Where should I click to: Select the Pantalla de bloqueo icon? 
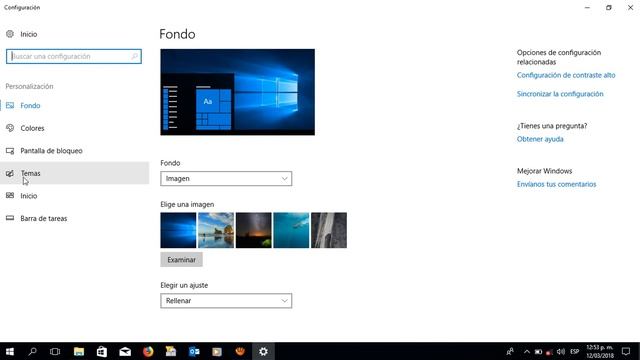click(x=10, y=151)
